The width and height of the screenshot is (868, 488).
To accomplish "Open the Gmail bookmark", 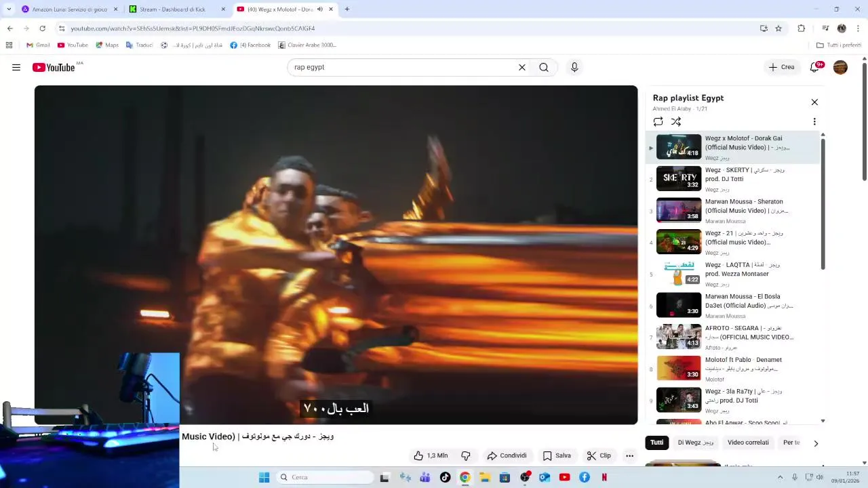I will pyautogui.click(x=38, y=45).
